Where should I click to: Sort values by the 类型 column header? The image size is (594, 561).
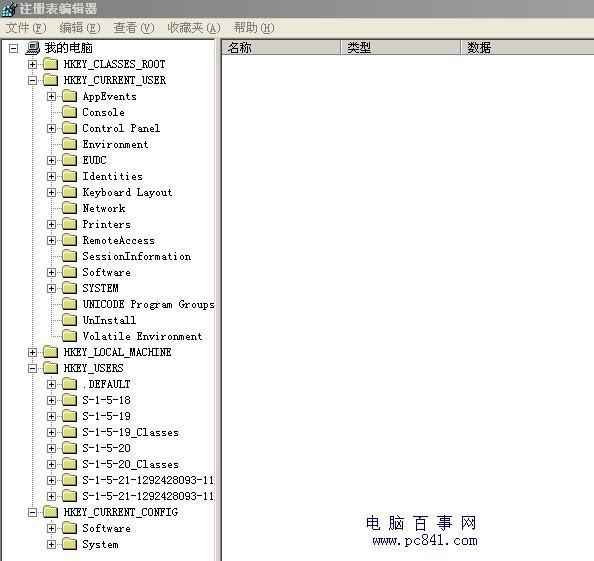coord(401,48)
